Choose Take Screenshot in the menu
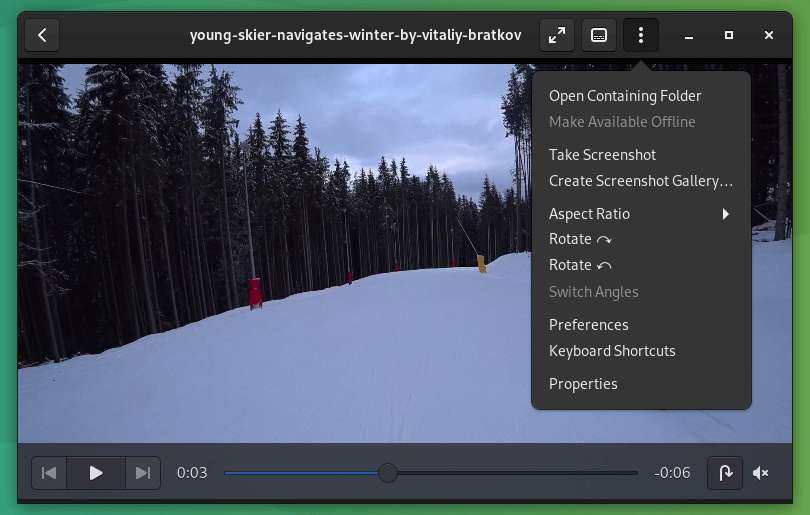Viewport: 810px width, 515px height. point(602,155)
